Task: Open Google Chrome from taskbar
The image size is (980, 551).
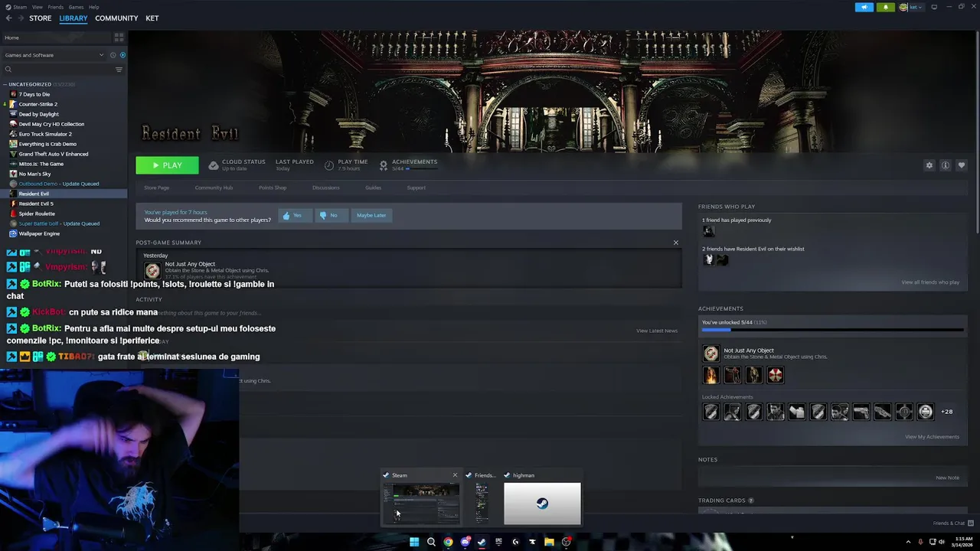Action: (x=448, y=542)
